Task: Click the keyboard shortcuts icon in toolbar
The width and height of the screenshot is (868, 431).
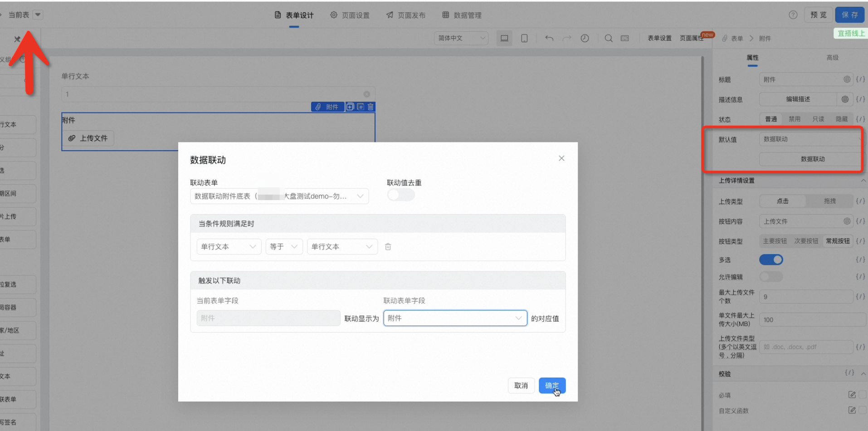Action: (625, 38)
